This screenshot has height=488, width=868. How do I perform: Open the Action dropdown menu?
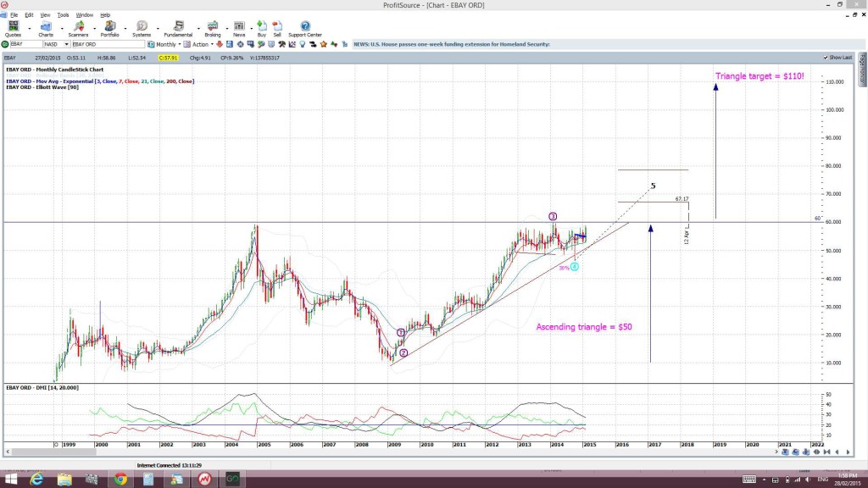[x=212, y=44]
